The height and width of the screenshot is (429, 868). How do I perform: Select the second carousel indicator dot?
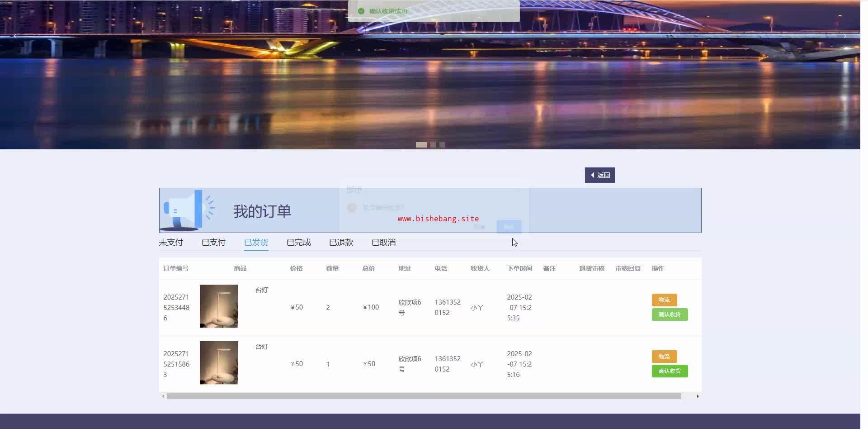pos(433,145)
